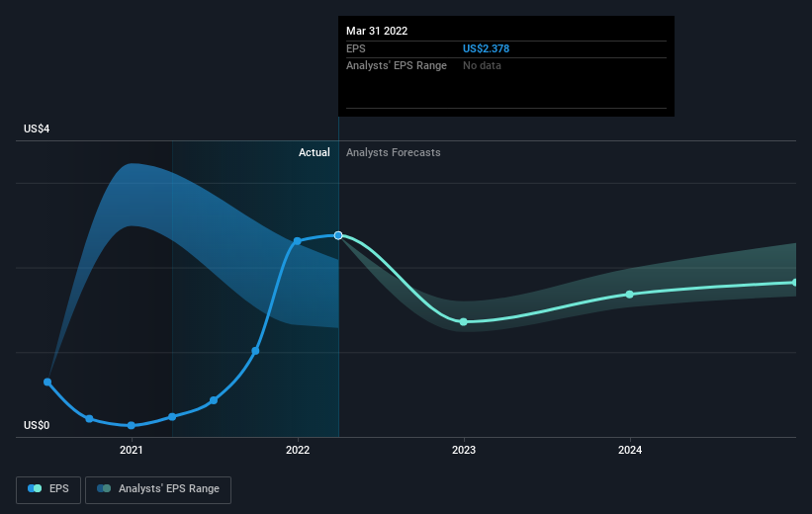812x514 pixels.
Task: Select the 2024 forecast data point
Action: 630,295
